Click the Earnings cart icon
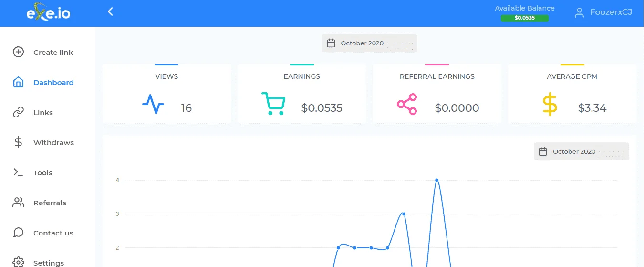644x267 pixels. 273,104
